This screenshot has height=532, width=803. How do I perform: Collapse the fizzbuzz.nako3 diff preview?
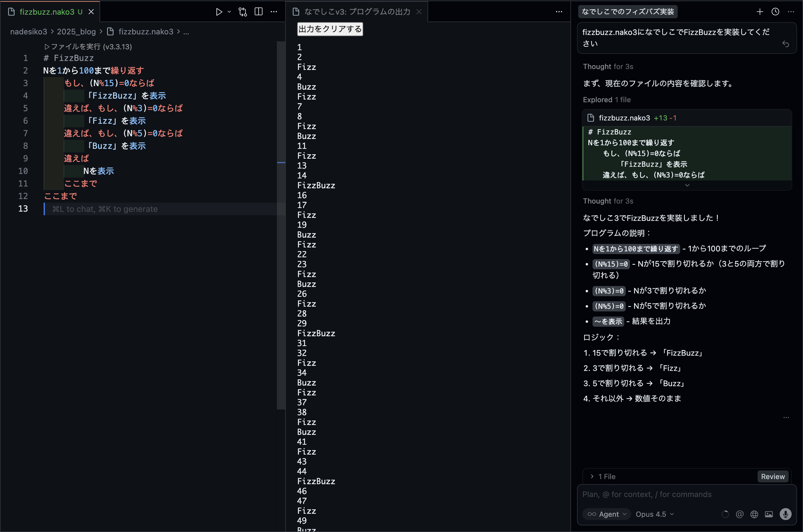coord(687,185)
